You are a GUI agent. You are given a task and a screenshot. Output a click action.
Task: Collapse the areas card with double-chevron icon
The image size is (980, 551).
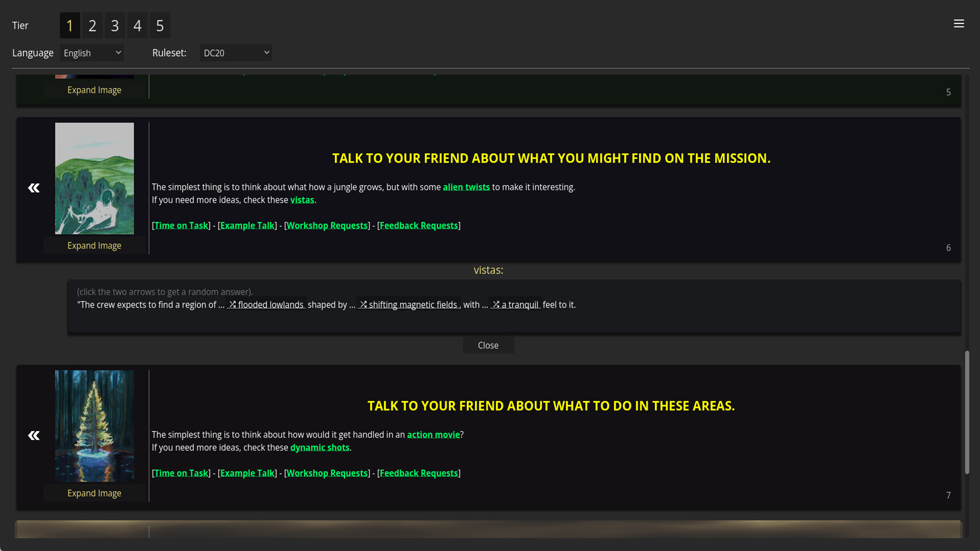click(x=34, y=436)
